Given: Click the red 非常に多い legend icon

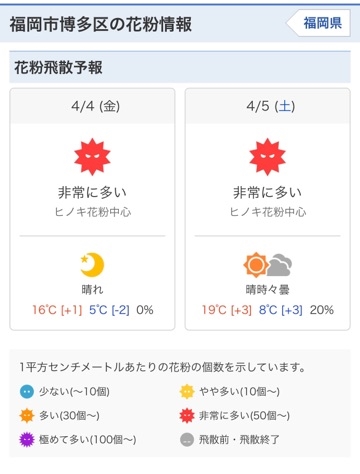Looking at the screenshot, I should coord(187,416).
